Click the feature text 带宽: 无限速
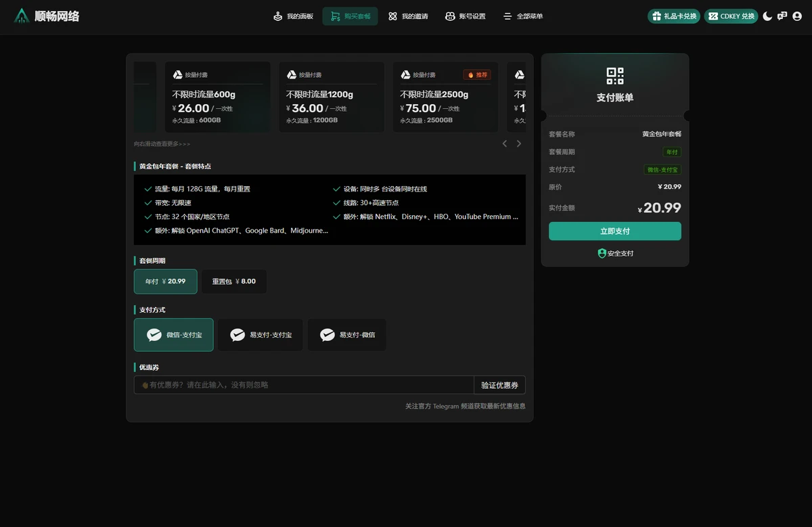The height and width of the screenshot is (527, 812). coord(173,203)
